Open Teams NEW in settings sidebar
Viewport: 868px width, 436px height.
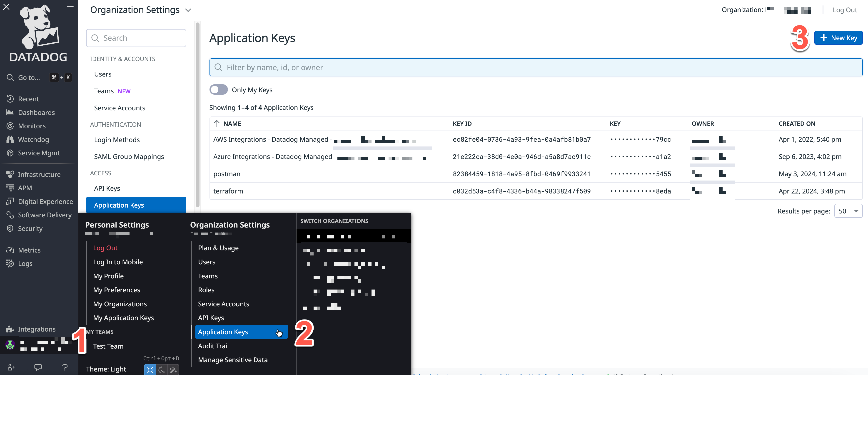tap(112, 91)
